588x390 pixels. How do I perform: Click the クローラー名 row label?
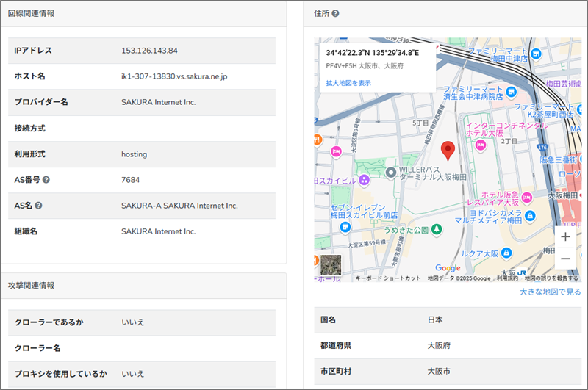[x=37, y=348]
